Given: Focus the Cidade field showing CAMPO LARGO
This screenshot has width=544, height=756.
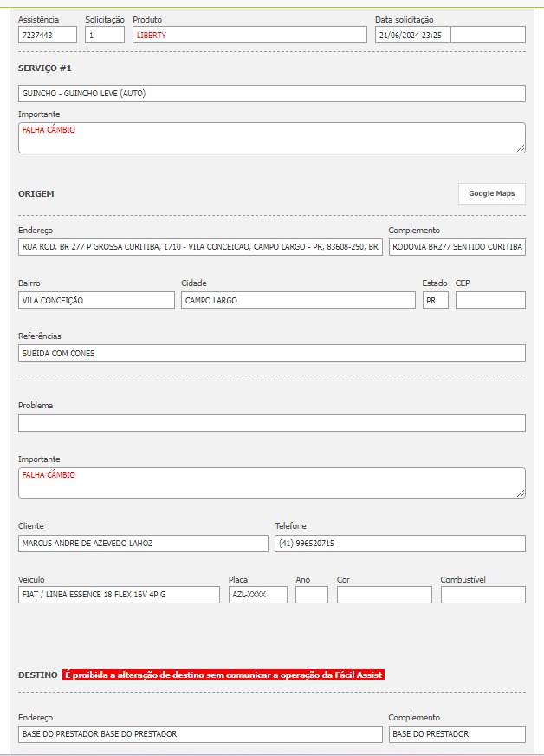Looking at the screenshot, I should pos(298,300).
